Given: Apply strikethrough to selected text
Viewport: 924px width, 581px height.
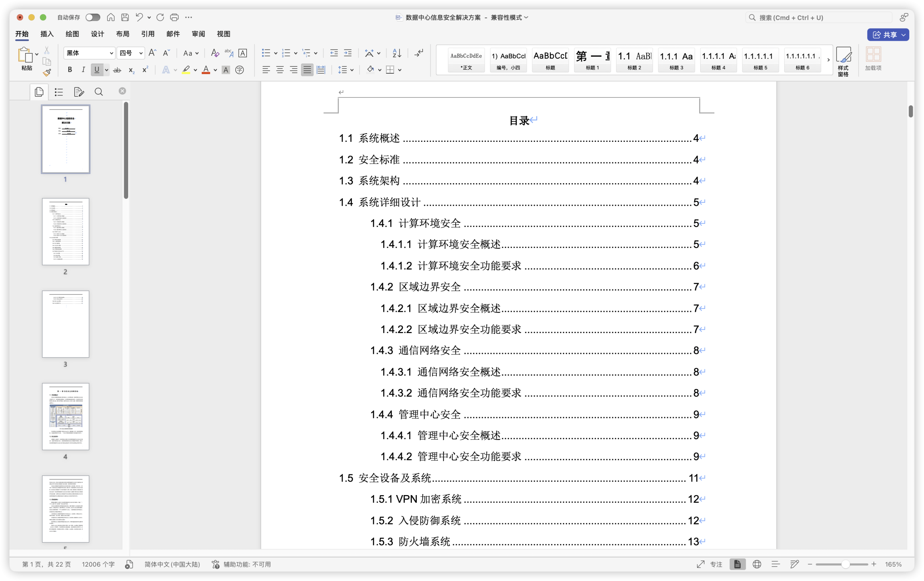Looking at the screenshot, I should pos(117,69).
